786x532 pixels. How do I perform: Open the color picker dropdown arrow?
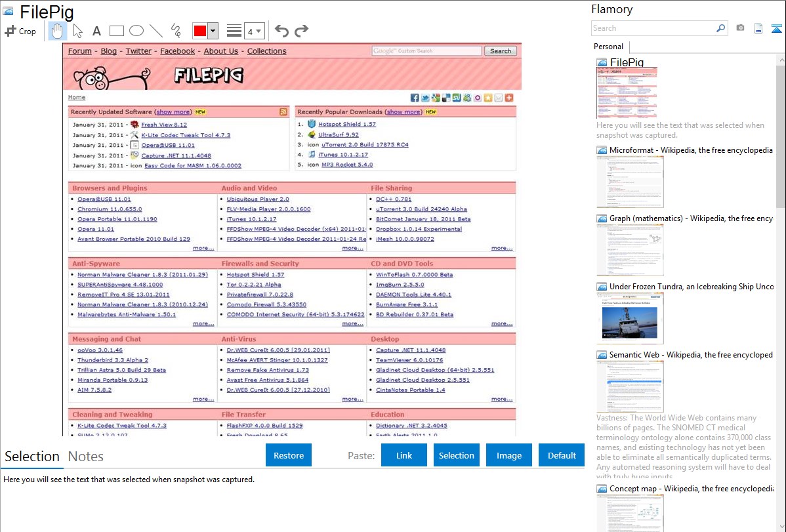coord(213,31)
